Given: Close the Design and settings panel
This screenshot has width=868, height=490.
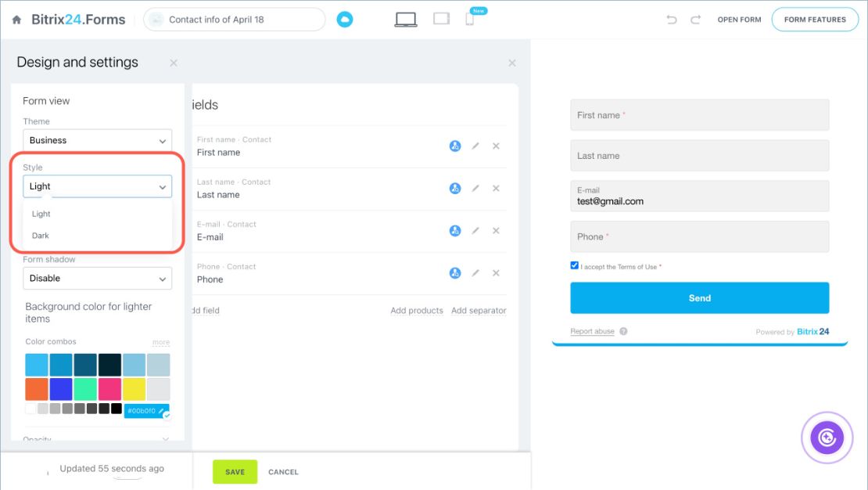Looking at the screenshot, I should [174, 63].
